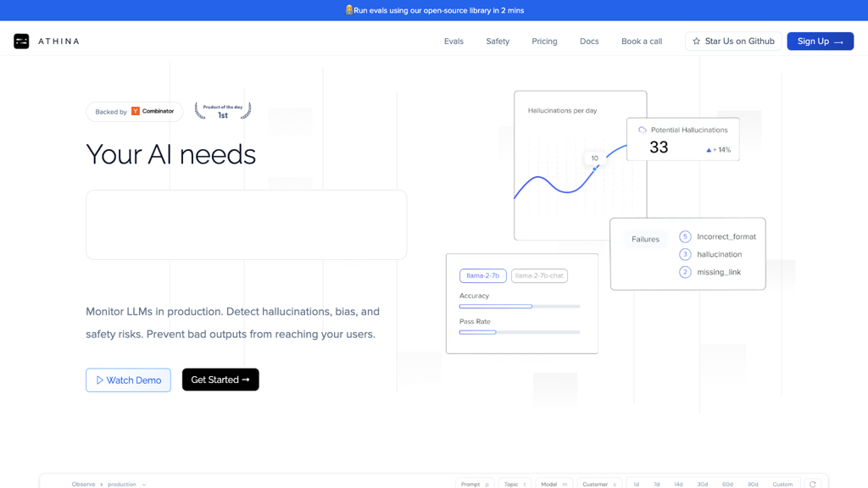Select the llama-2-7b-chat model chip
The image size is (868, 488).
(x=539, y=276)
